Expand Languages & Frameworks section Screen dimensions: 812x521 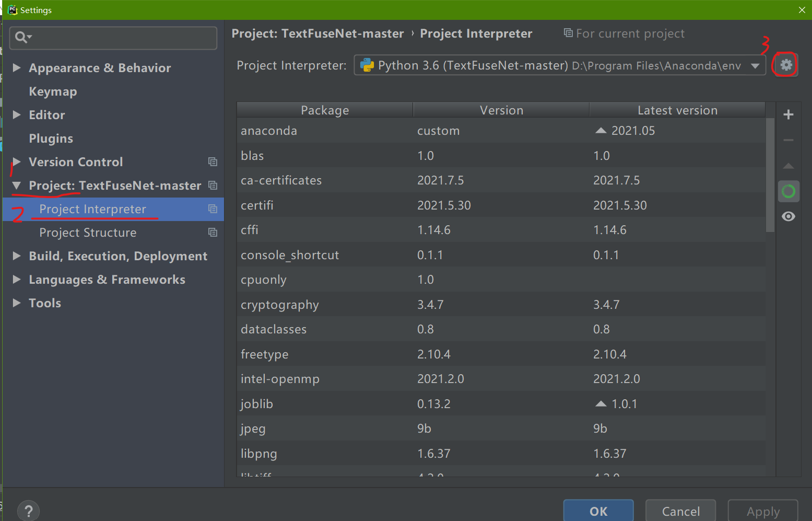click(17, 279)
